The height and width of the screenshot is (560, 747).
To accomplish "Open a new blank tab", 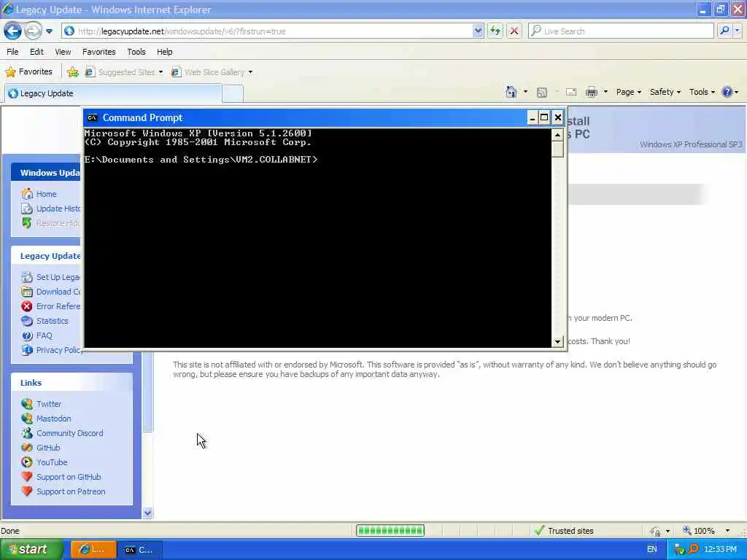I will click(x=233, y=94).
